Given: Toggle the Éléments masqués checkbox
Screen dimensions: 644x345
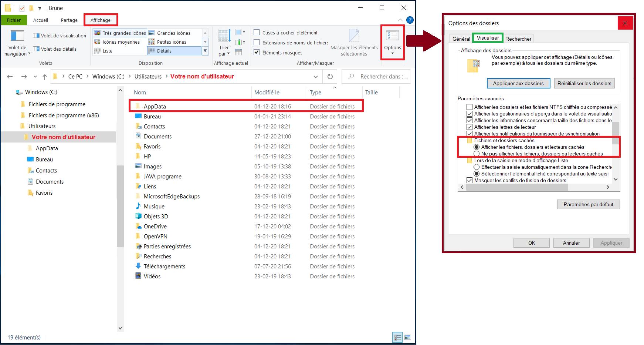Looking at the screenshot, I should click(x=257, y=52).
